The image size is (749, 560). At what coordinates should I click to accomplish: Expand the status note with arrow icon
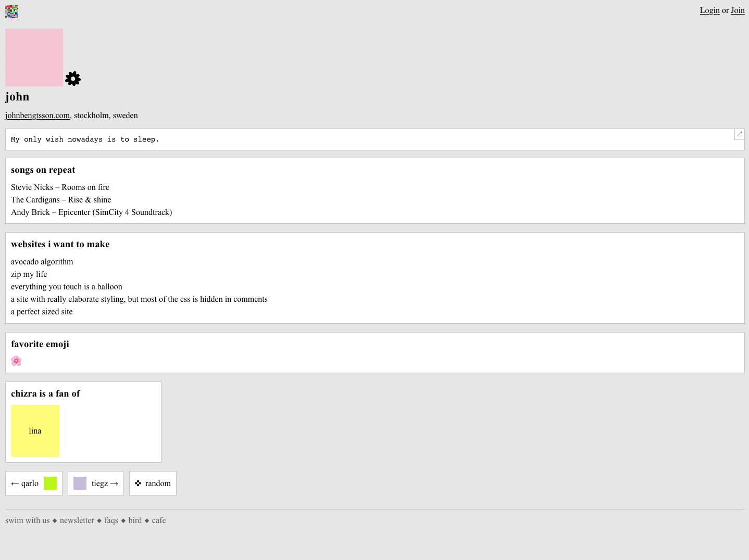[x=739, y=134]
